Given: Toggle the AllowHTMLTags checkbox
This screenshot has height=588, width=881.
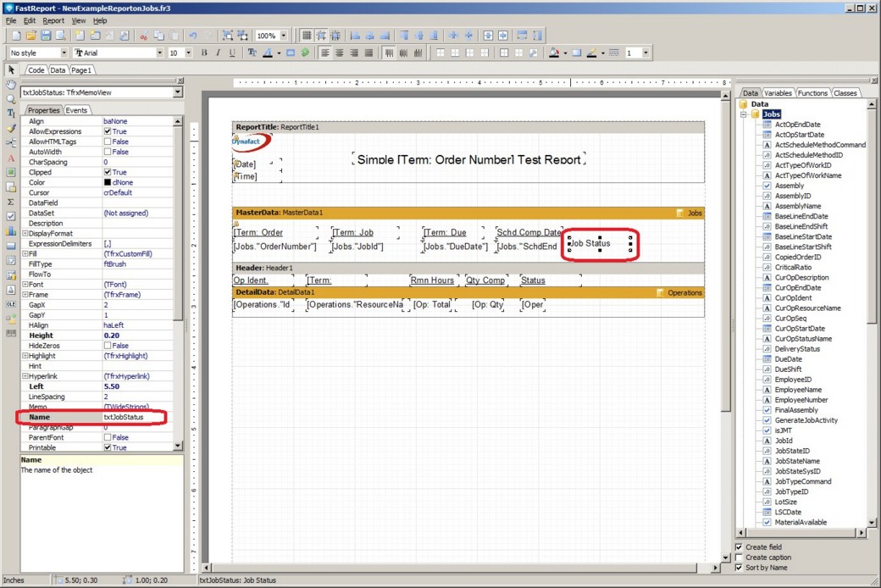Looking at the screenshot, I should [108, 141].
